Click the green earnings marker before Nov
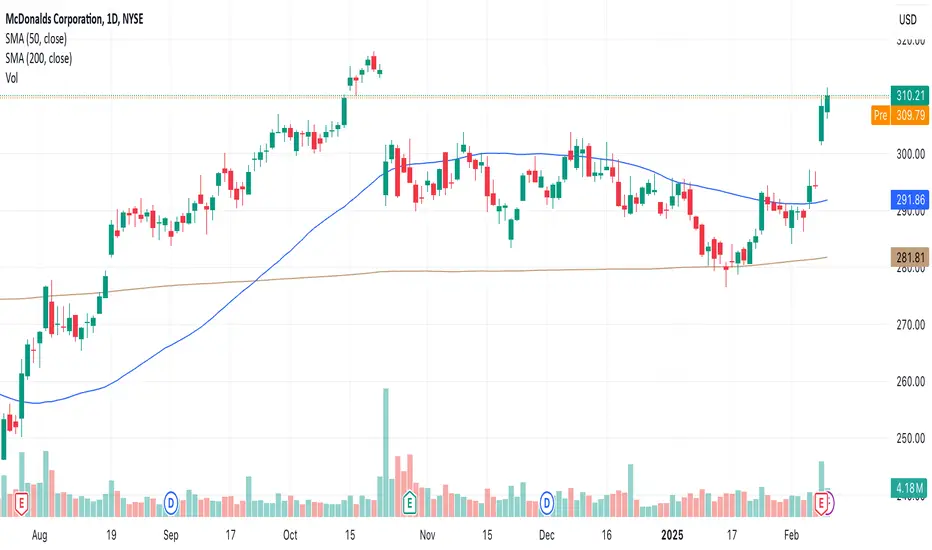 (409, 503)
